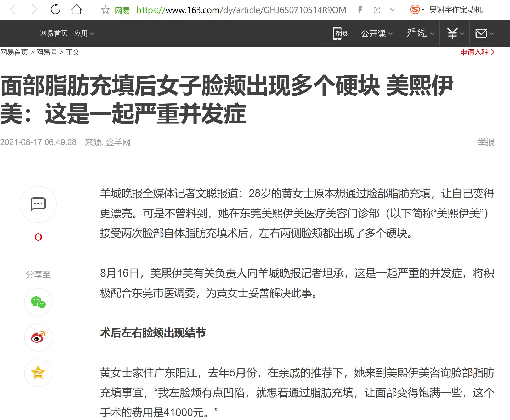Click the 分享至 label
510x420 pixels.
[x=38, y=274]
